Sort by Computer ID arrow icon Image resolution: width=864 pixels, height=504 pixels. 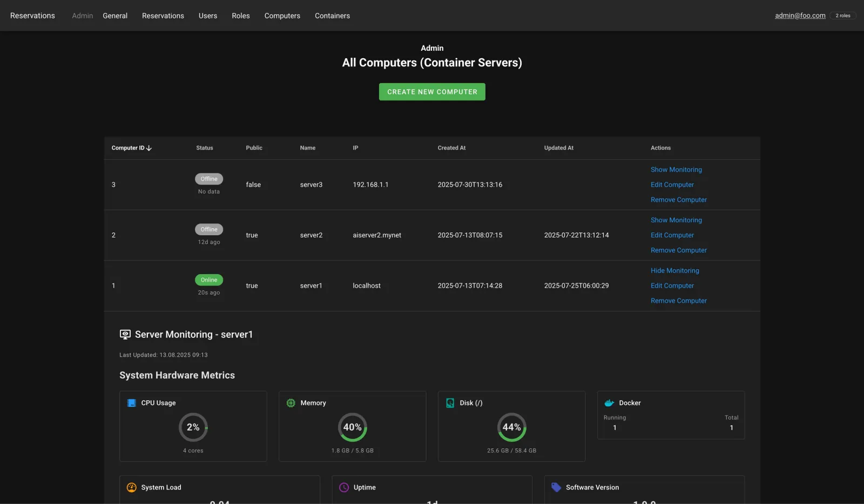click(x=149, y=148)
